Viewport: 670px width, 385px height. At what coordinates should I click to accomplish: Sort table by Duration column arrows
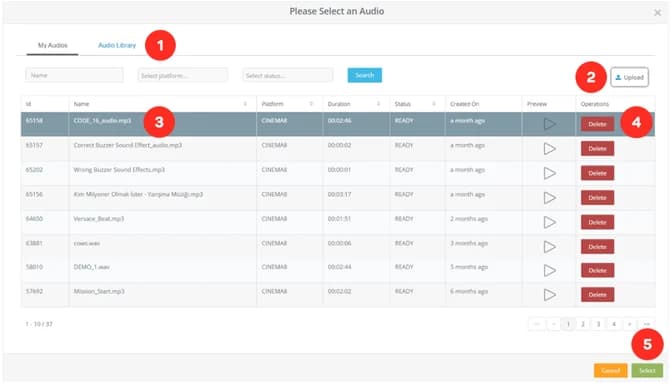pos(379,104)
